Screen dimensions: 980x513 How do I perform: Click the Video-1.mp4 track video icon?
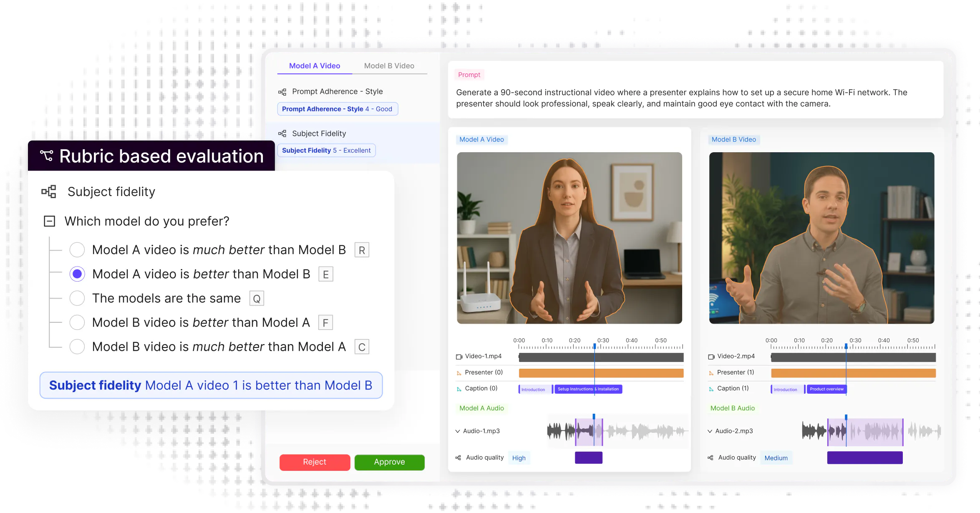point(459,357)
